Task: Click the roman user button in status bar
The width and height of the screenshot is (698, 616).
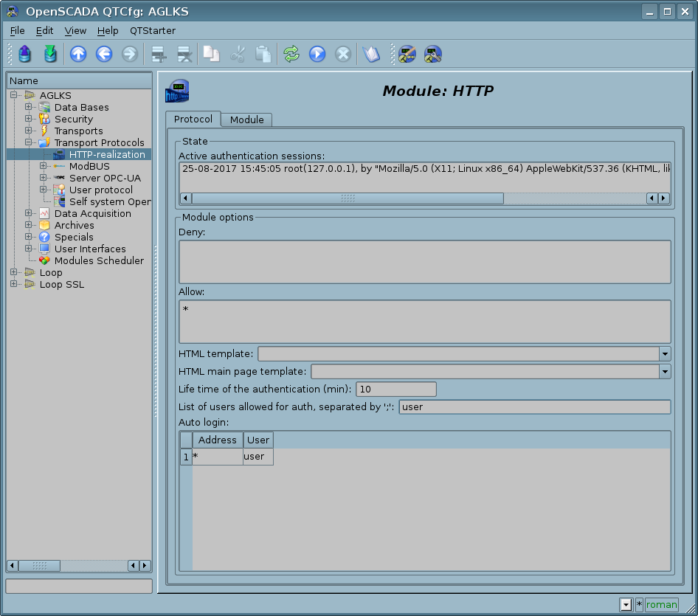Action: [661, 605]
